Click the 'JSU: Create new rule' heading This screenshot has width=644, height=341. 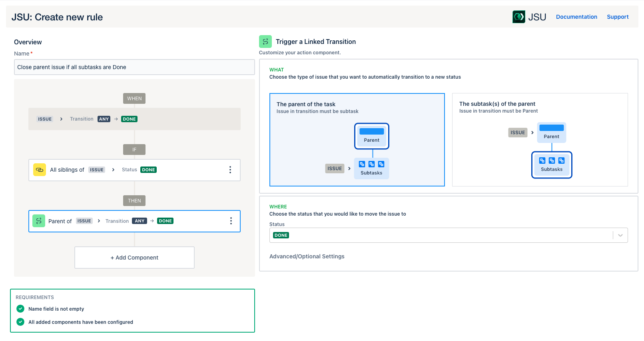point(57,17)
